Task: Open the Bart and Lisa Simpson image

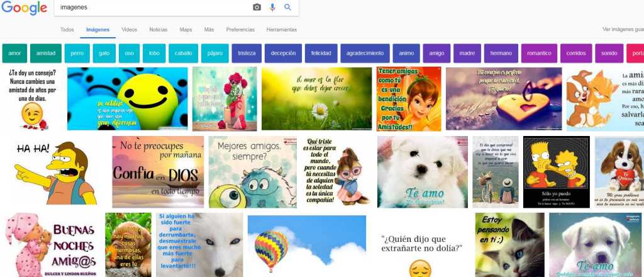Action: 557,172
